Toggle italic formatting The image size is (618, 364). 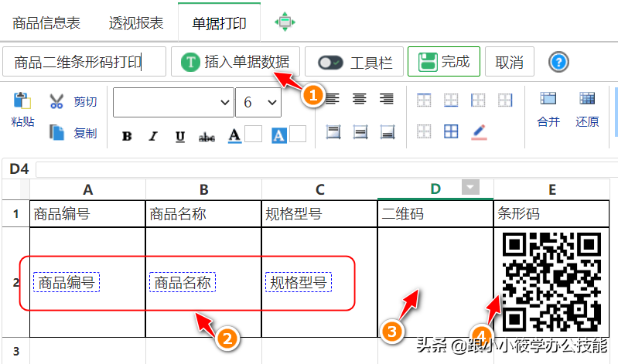pyautogui.click(x=153, y=136)
